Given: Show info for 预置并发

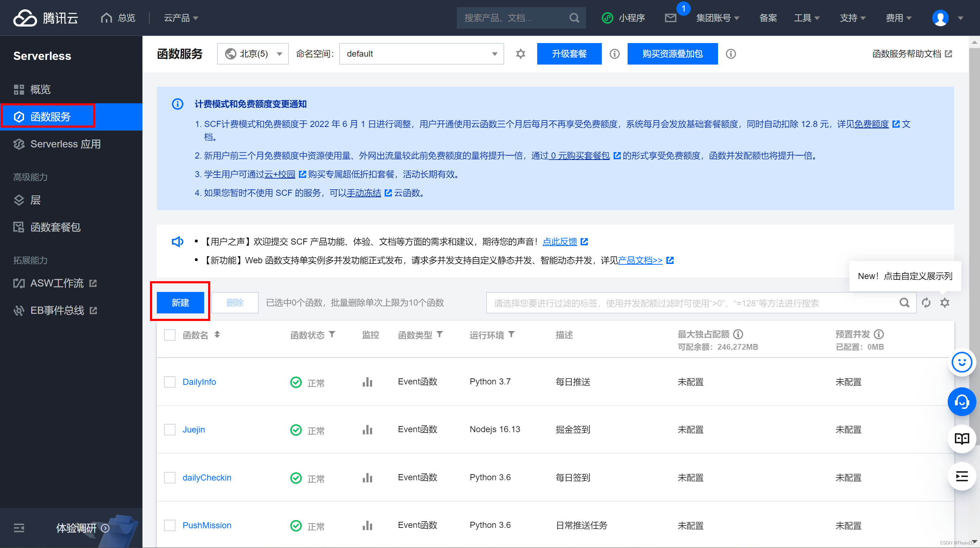Looking at the screenshot, I should 878,334.
